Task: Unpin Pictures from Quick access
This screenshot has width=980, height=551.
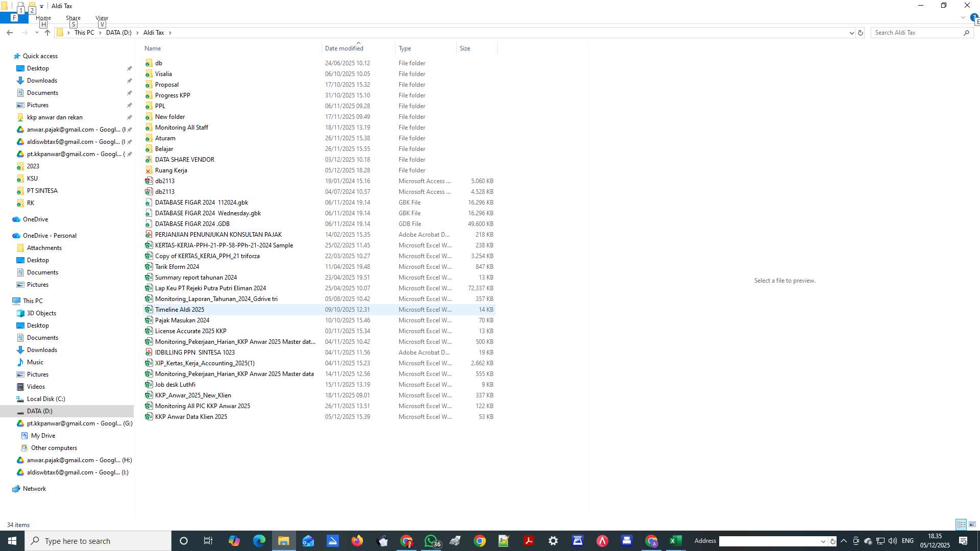Action: click(x=129, y=105)
